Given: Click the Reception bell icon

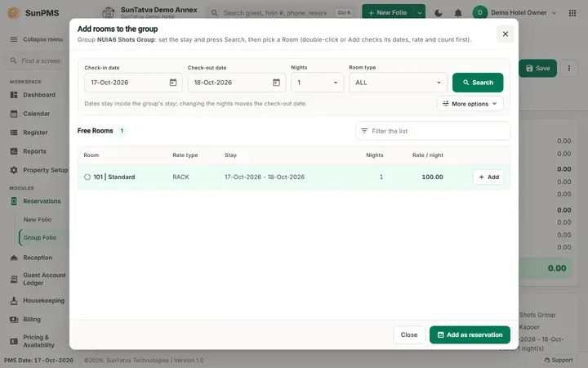Looking at the screenshot, I should [x=14, y=258].
